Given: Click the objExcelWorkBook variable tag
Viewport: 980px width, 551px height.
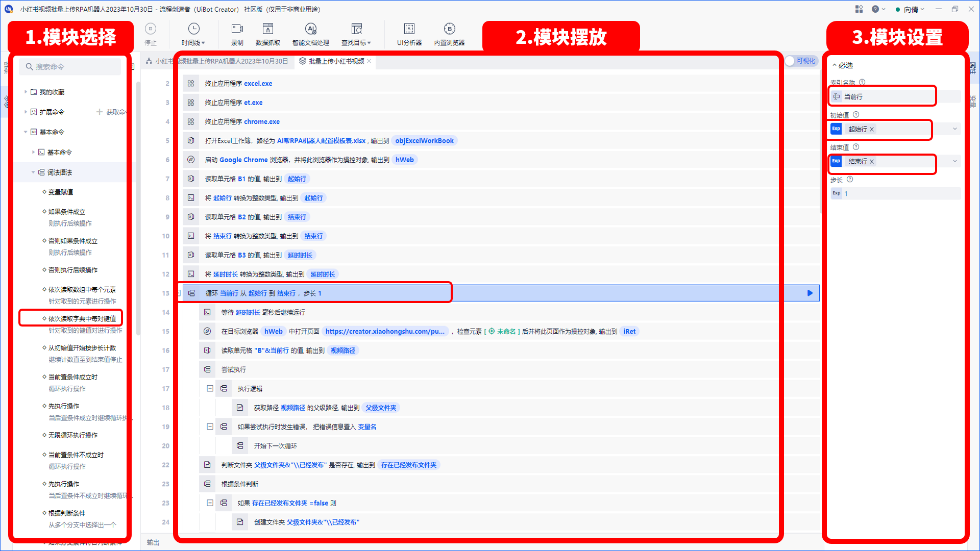Looking at the screenshot, I should pos(425,141).
